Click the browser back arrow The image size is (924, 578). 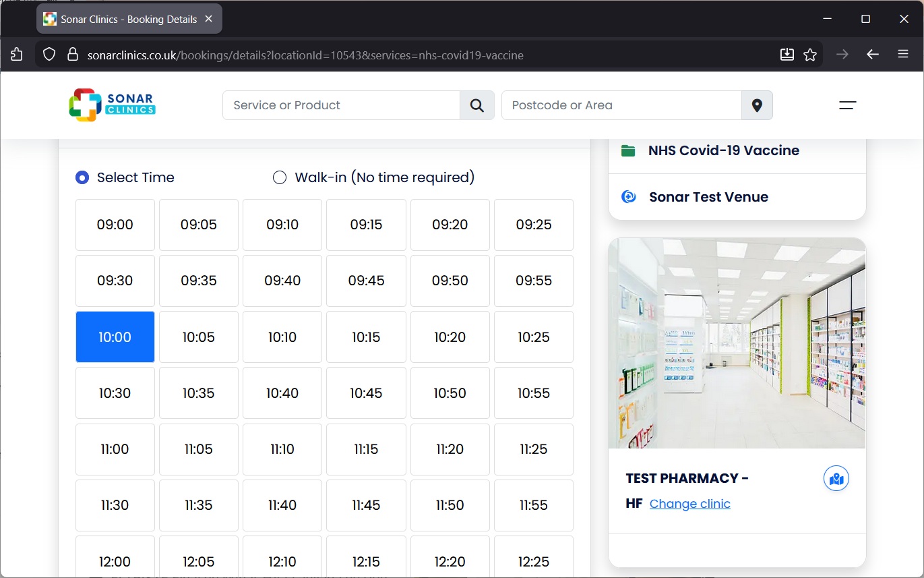click(x=873, y=55)
